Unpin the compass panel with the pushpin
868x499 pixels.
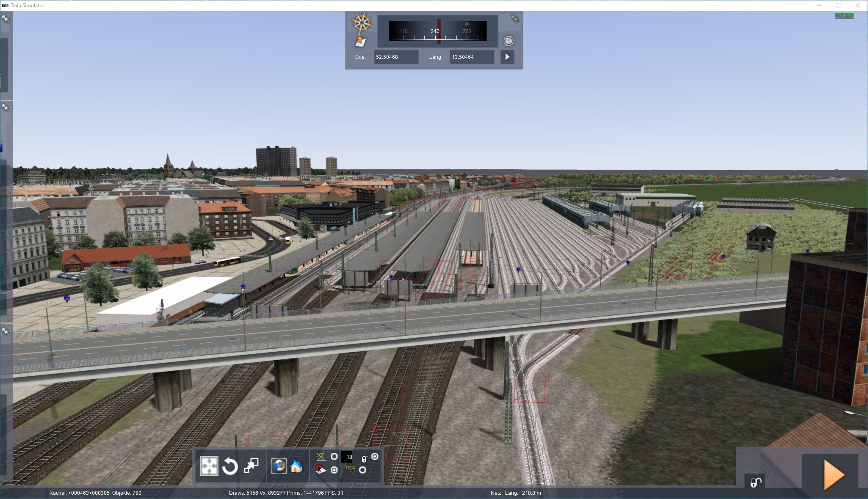515,19
